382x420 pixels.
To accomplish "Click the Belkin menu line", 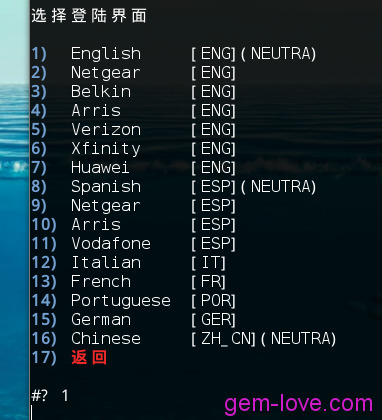I will (133, 92).
